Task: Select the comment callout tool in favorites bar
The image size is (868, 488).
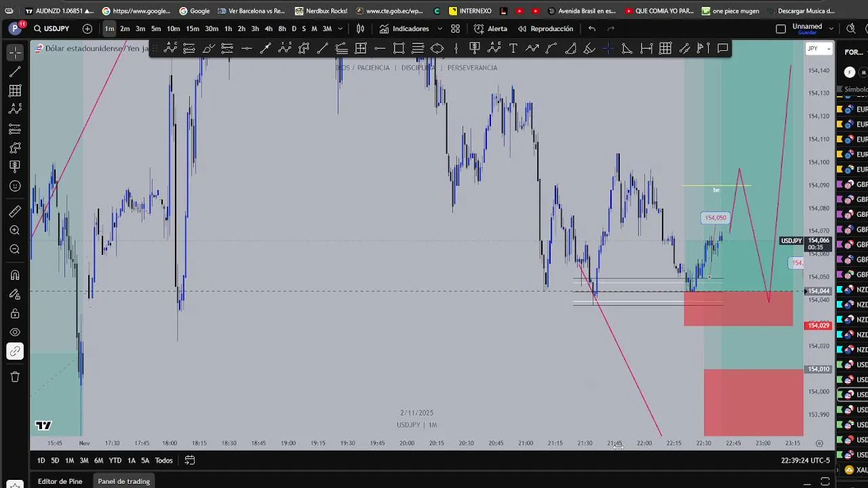Action: point(723,48)
